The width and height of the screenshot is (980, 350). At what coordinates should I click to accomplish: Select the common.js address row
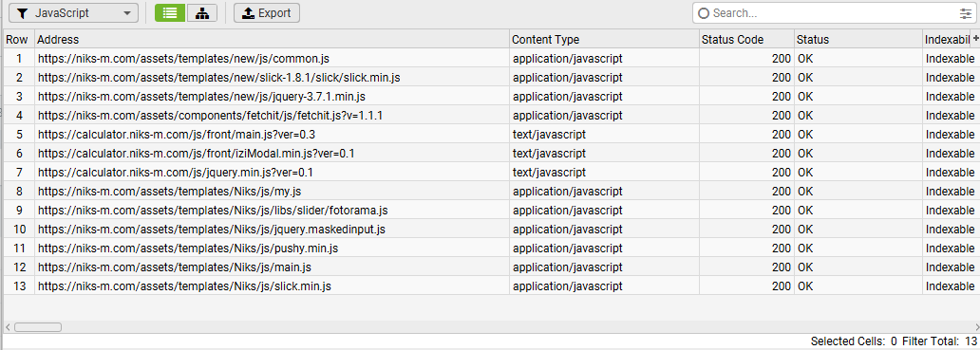[x=272, y=59]
